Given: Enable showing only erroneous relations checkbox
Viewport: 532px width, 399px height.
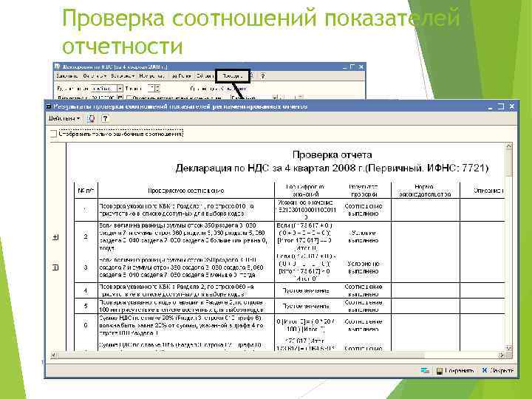Looking at the screenshot, I should coord(53,134).
